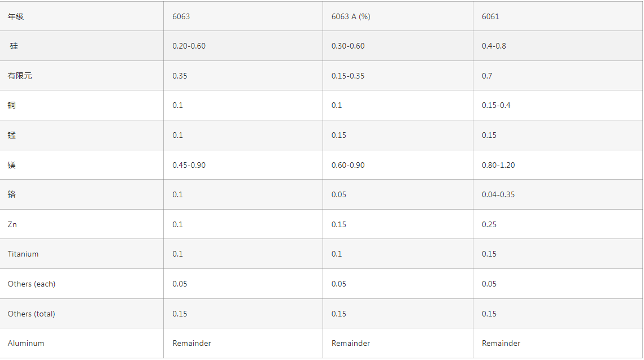Select the 0.15-0.35 cell in 有限元 row
The height and width of the screenshot is (360, 644).
pyautogui.click(x=348, y=76)
